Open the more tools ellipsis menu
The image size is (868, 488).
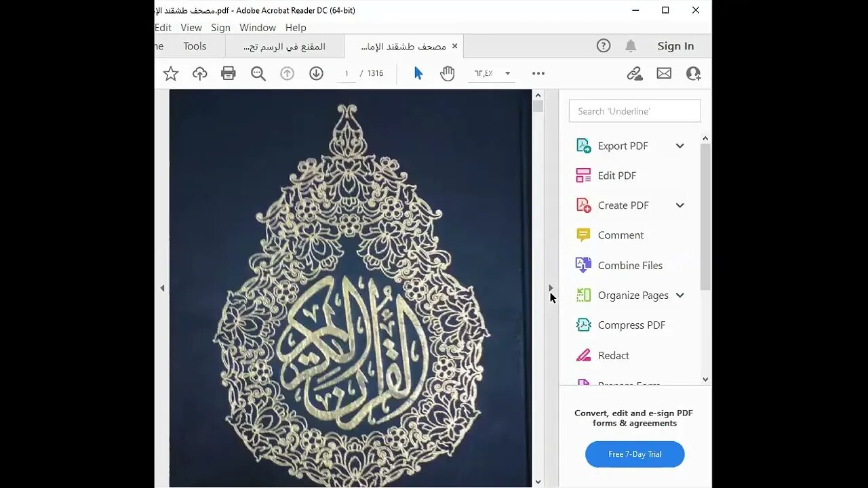(x=538, y=73)
